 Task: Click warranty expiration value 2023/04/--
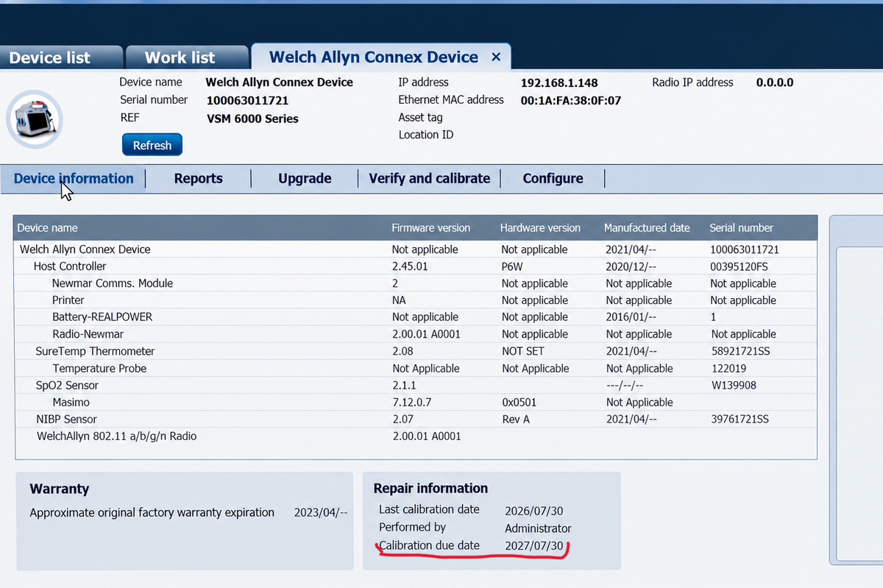(321, 512)
